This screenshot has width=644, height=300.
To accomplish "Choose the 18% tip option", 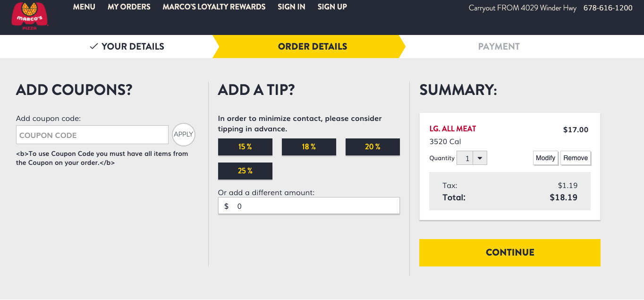I will 309,147.
